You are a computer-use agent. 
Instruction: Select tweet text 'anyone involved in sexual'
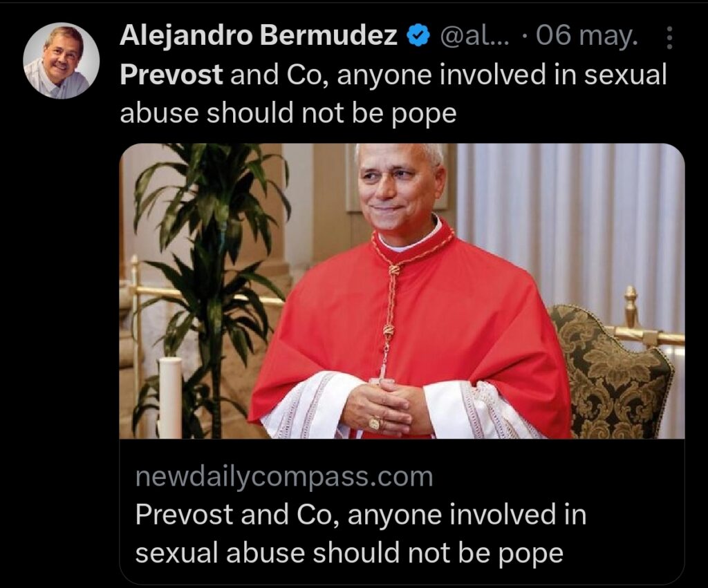[x=502, y=75]
